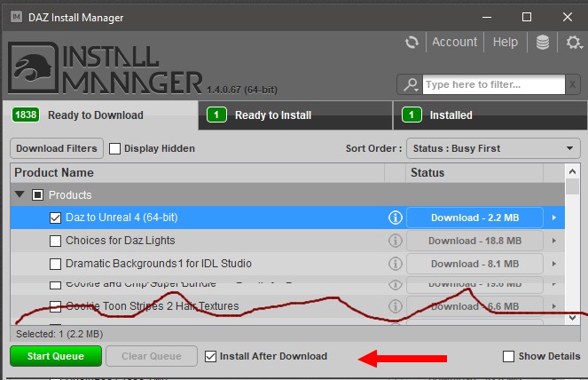Check Choices for Daz Lights
588x380 pixels.
point(55,241)
